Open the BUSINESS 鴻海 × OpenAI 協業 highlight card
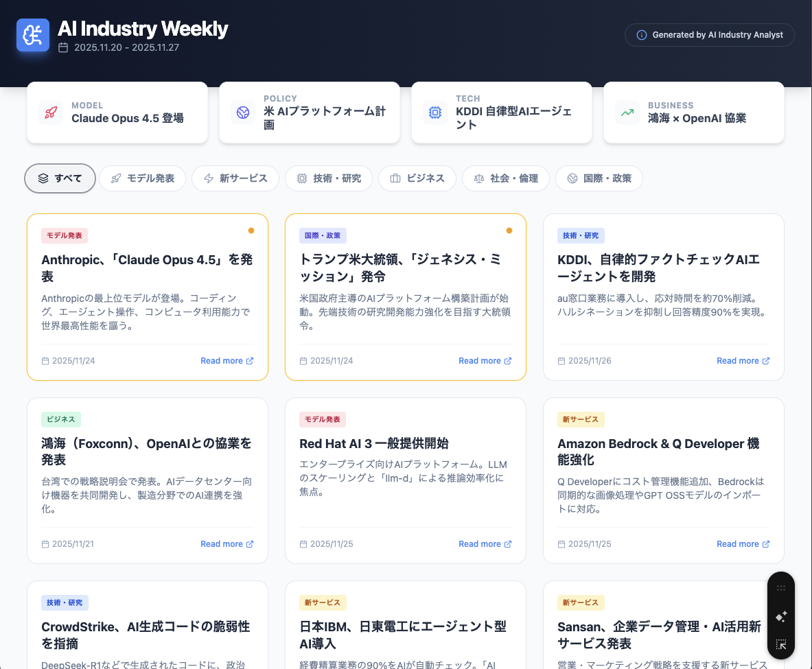Viewport: 812px width, 669px height. [694, 113]
